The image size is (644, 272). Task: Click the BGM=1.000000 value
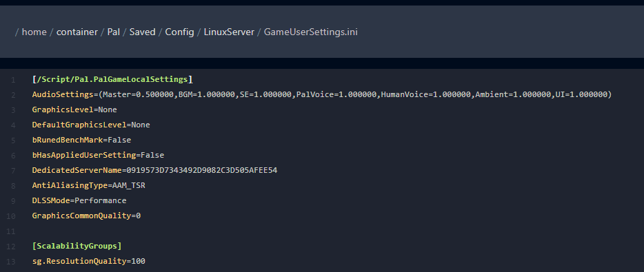(x=206, y=94)
